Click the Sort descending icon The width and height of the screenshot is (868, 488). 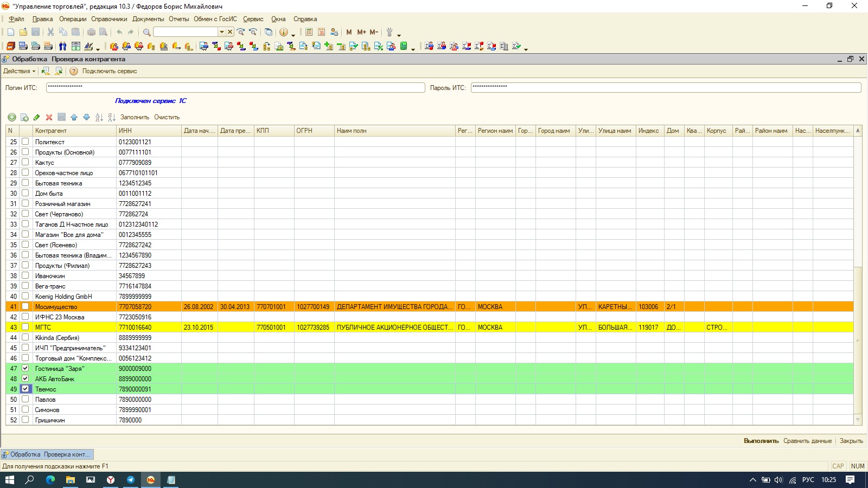coord(111,117)
